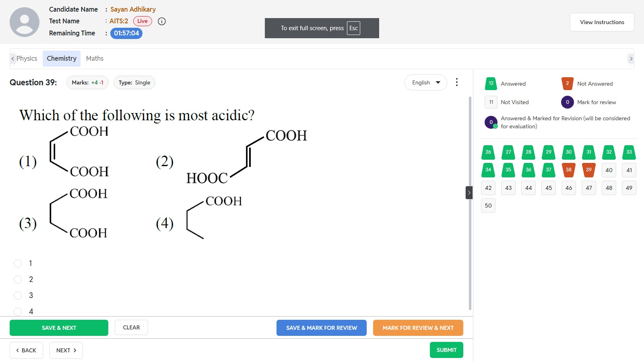The width and height of the screenshot is (644, 362).
Task: Click the Not Answered count legend badge
Action: tap(568, 84)
